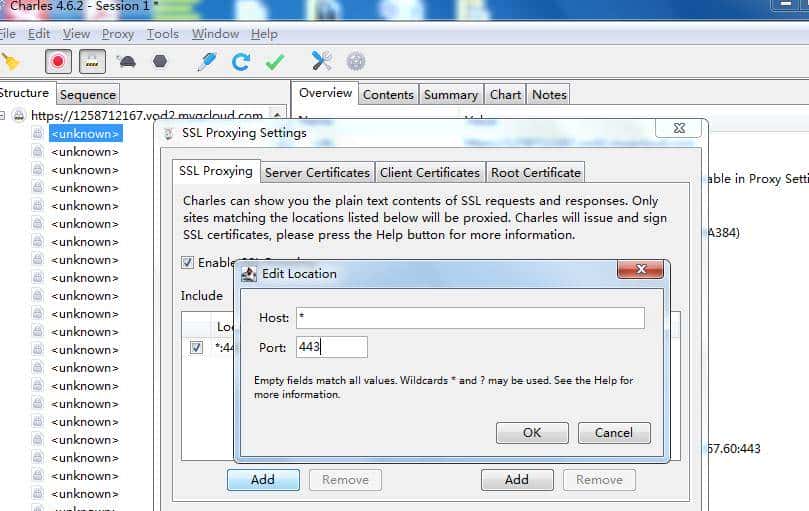Collapse the vod2.myqcloud.com host tree node
Image resolution: width=809 pixels, height=511 pixels.
point(4,116)
